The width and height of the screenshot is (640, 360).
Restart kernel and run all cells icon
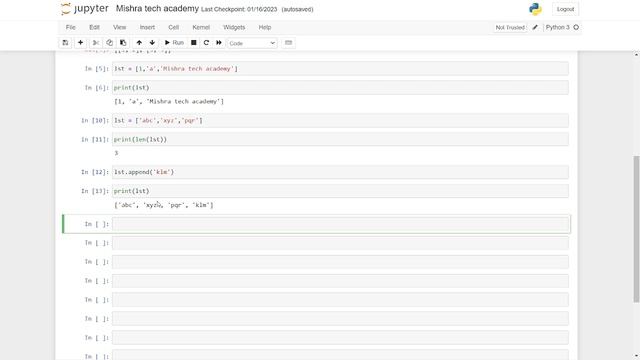click(219, 43)
